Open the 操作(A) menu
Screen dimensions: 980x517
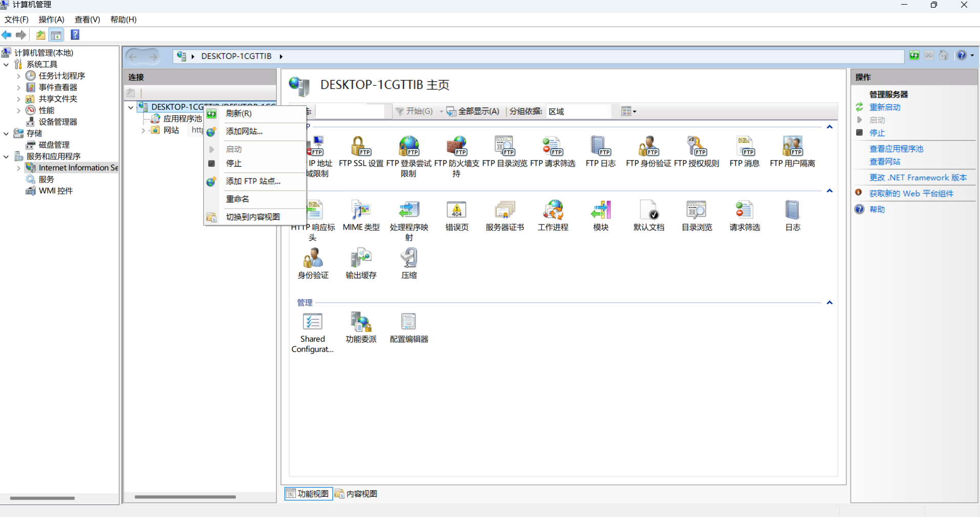click(51, 19)
